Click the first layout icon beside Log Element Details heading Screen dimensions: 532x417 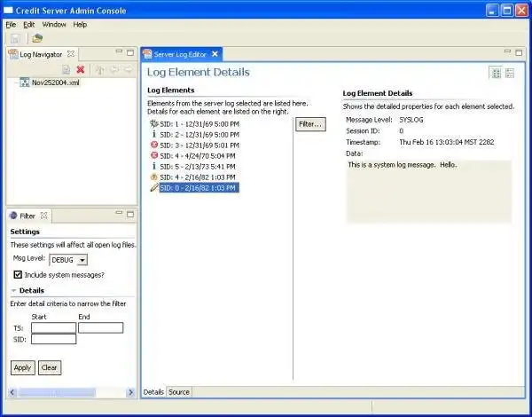(x=496, y=73)
